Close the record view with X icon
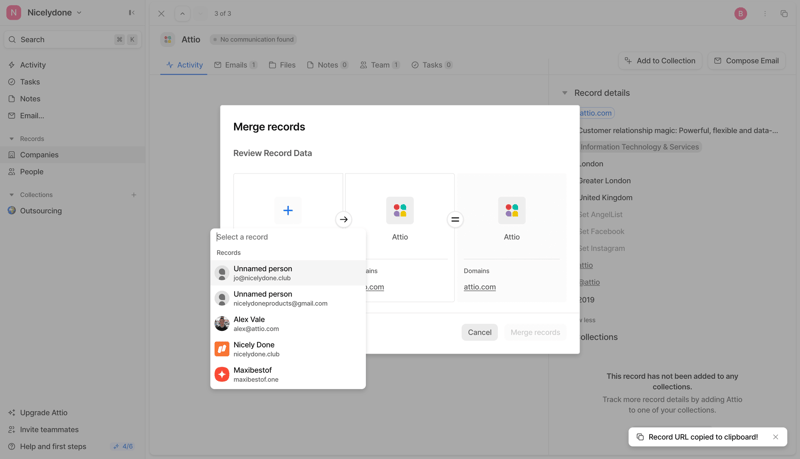The image size is (800, 459). [161, 14]
